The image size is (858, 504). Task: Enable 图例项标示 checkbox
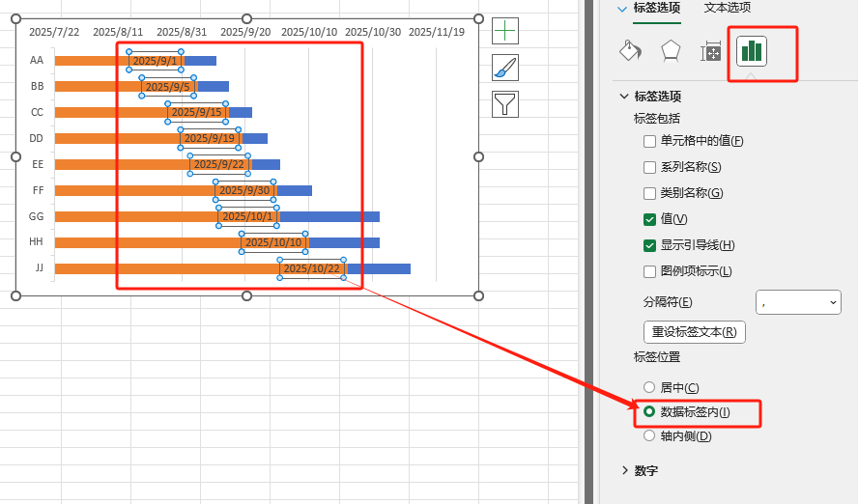pos(649,271)
